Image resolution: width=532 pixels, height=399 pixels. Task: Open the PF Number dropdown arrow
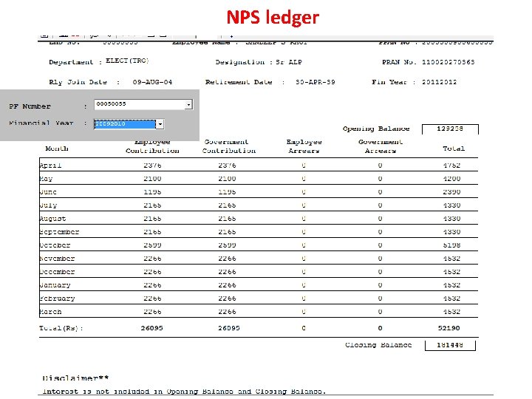(x=188, y=105)
